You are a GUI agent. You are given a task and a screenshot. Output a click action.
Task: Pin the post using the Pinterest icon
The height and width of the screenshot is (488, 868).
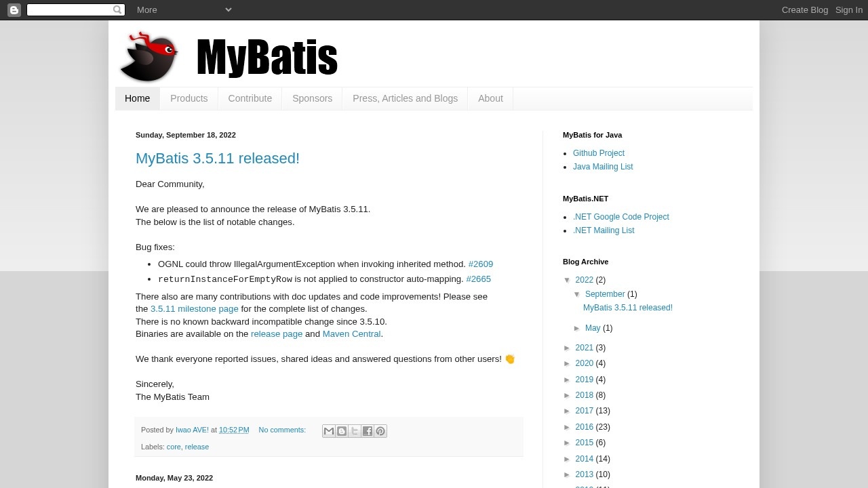point(380,430)
